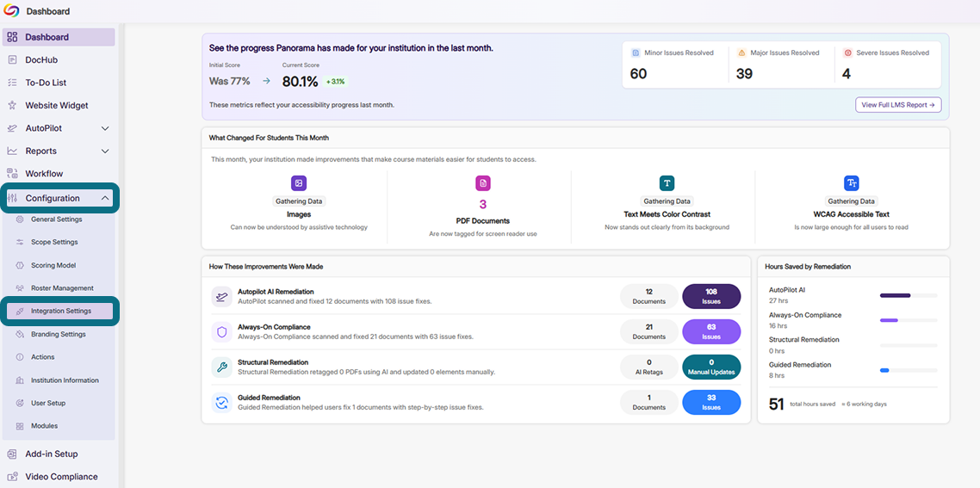Click the Autopilot AI Remediation row icon
Viewport: 980px width, 488px height.
click(x=222, y=296)
